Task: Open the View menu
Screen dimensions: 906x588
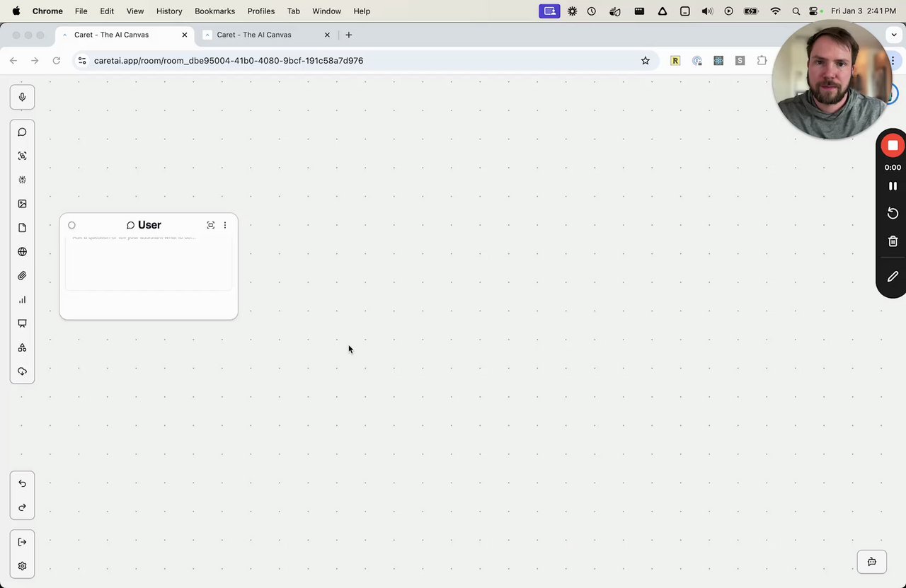Action: (135, 11)
